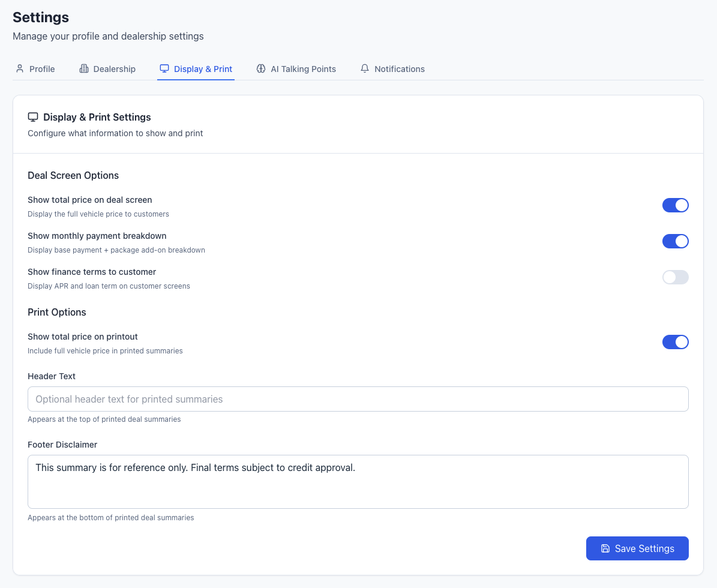Click the brain icon for AI Talking Points

click(261, 69)
